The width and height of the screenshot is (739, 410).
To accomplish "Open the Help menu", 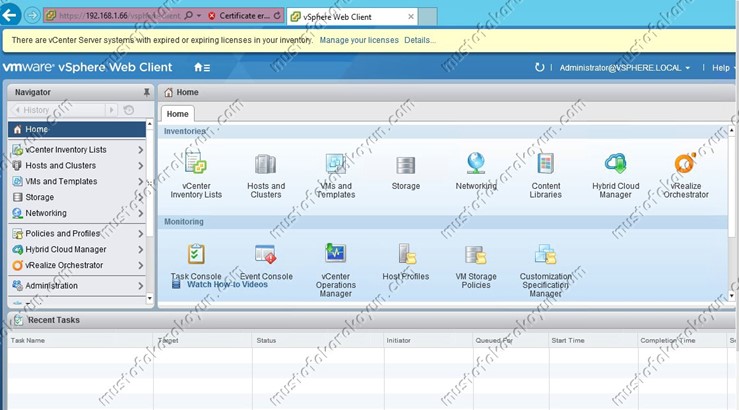I will (721, 68).
